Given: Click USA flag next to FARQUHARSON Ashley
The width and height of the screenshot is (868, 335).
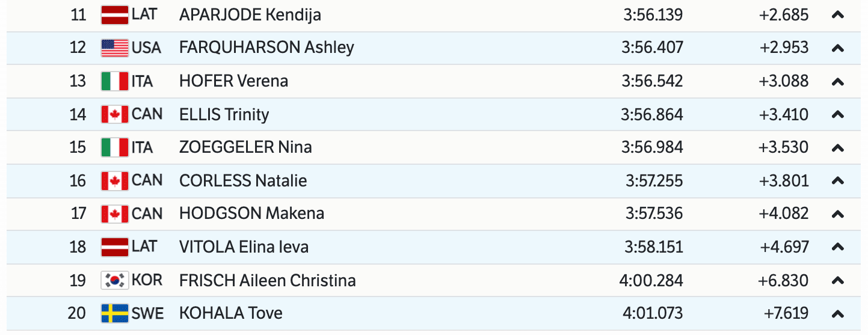Looking at the screenshot, I should [114, 48].
